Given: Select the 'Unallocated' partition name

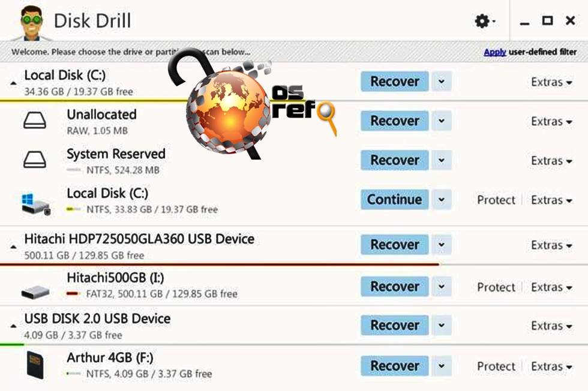Looking at the screenshot, I should (x=101, y=115).
